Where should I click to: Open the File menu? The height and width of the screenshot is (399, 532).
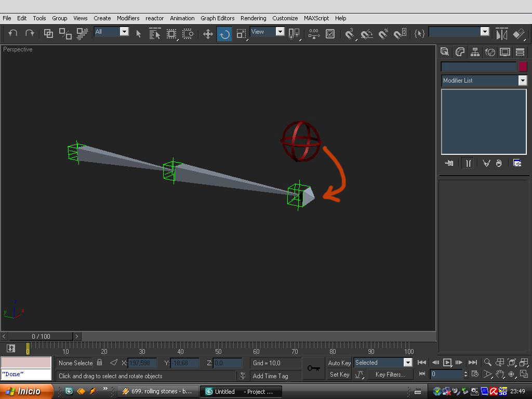tap(7, 18)
